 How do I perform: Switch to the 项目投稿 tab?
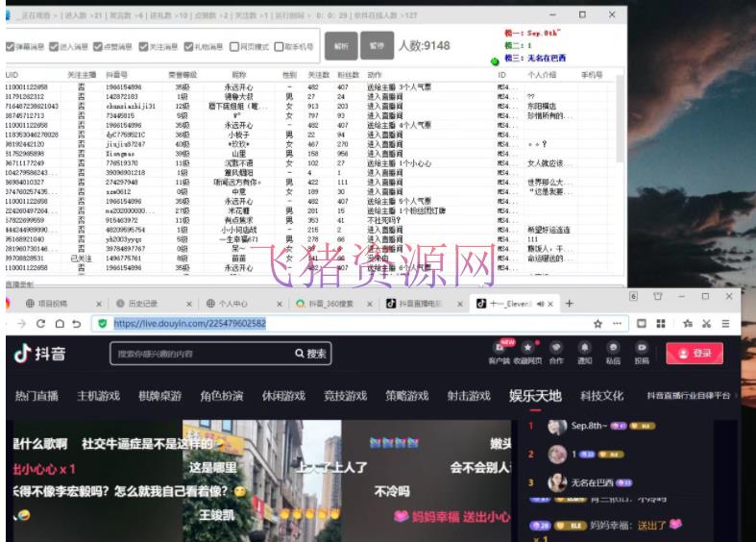53,304
